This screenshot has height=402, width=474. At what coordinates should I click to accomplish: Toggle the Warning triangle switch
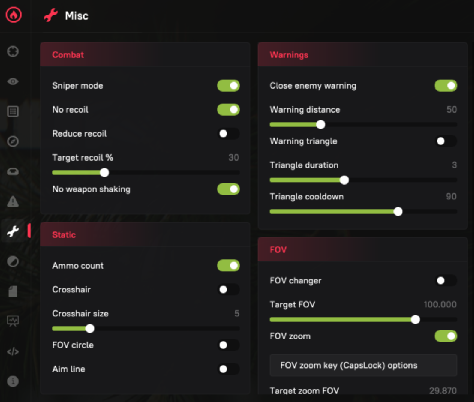click(x=446, y=141)
